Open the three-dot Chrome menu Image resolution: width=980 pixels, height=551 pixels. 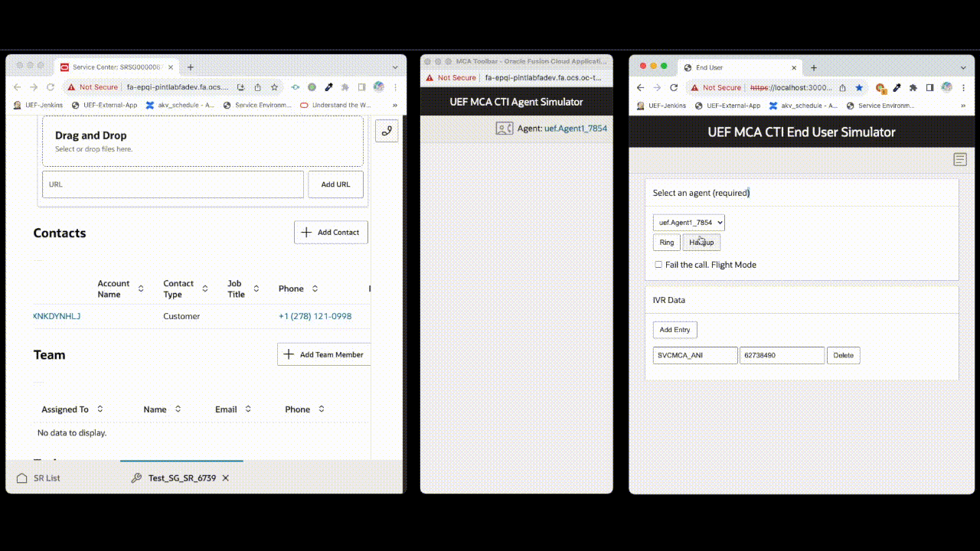(x=963, y=88)
